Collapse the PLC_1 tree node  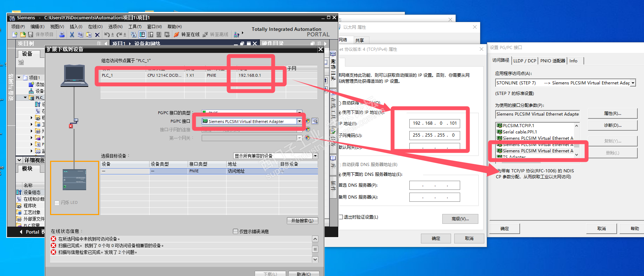26,98
